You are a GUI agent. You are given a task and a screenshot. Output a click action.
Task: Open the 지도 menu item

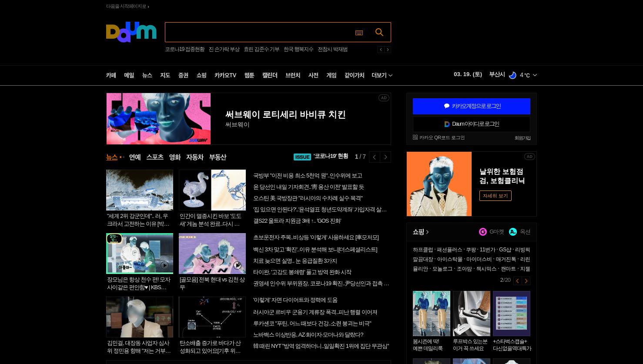165,75
